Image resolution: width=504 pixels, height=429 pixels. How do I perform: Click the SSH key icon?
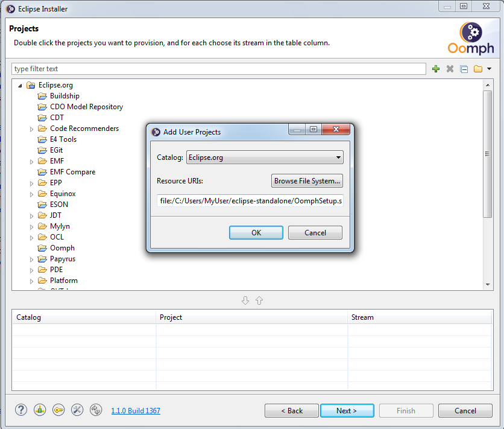click(x=58, y=410)
